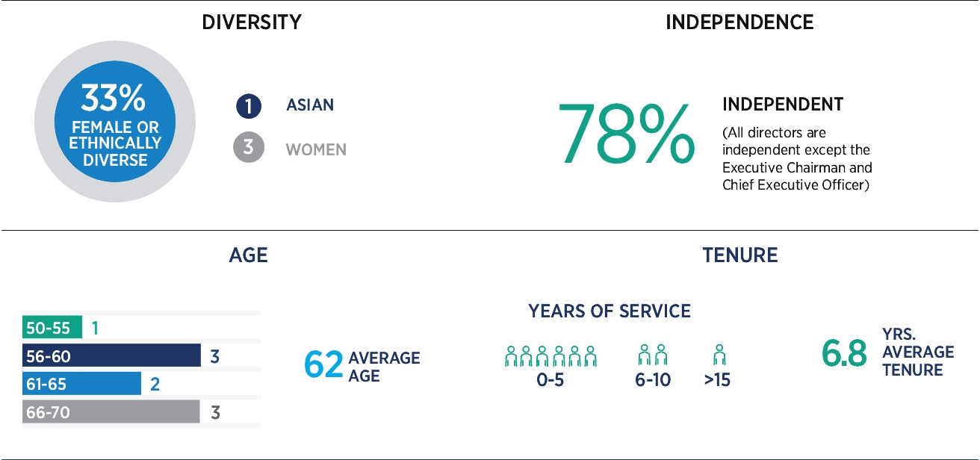Click the DIVERSITY section heading
This screenshot has width=980, height=460.
(x=252, y=22)
